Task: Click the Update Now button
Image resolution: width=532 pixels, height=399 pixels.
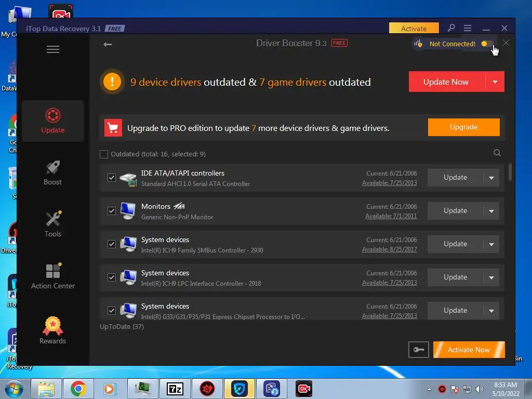Action: click(446, 82)
